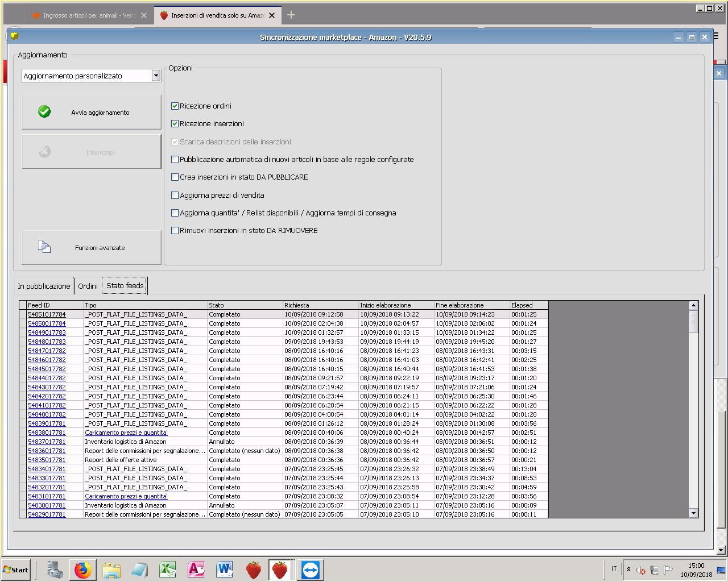Click the Elapsed column header
This screenshot has height=582, width=728.
[529, 305]
